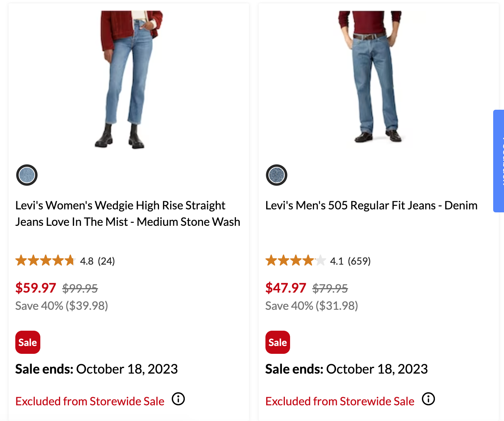Select the denim swatch for women's Wedgie jeans

pyautogui.click(x=26, y=175)
